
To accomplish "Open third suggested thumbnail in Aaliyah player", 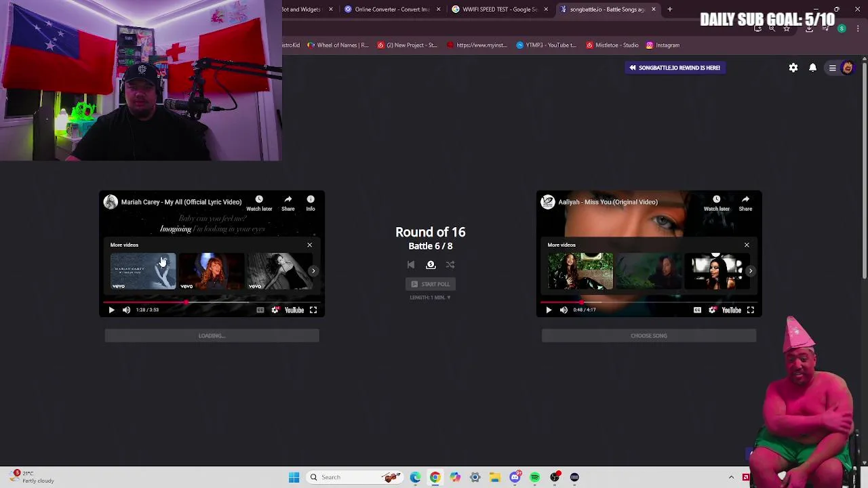I will 717,271.
